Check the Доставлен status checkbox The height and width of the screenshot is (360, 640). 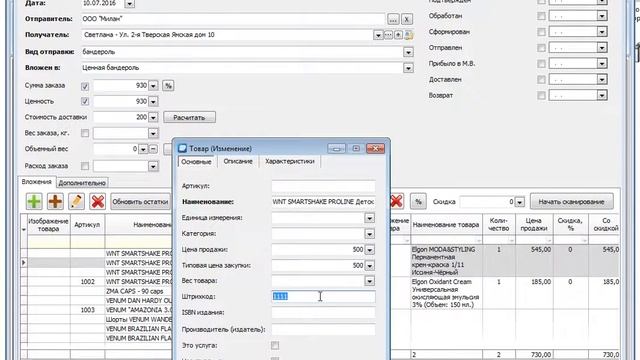point(541,80)
